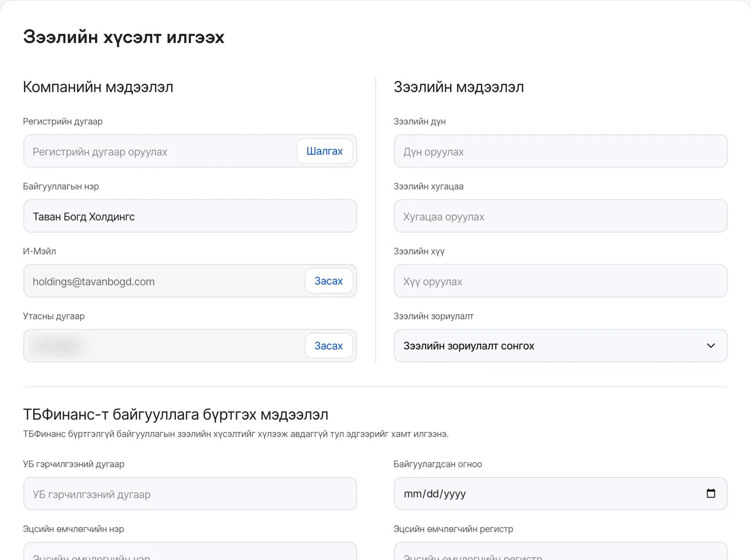Click the Компанийн мэдээлэл section title
Viewport: 751px width, 560px height.
point(98,87)
